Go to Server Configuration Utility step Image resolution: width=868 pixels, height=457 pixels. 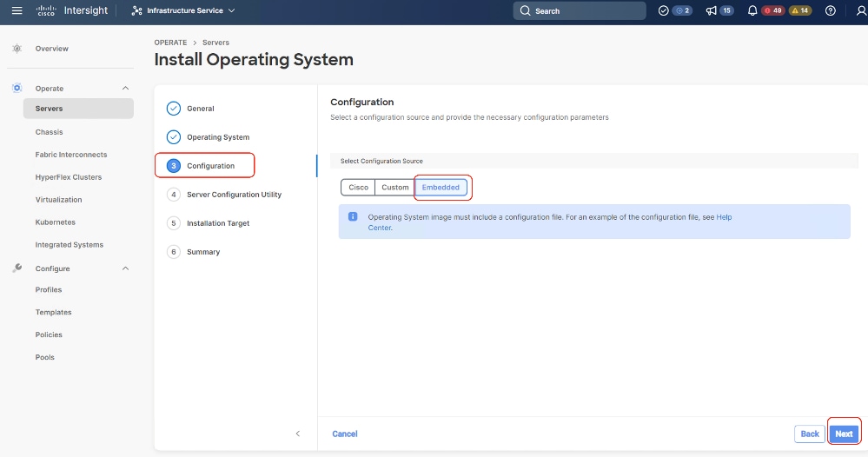(235, 195)
